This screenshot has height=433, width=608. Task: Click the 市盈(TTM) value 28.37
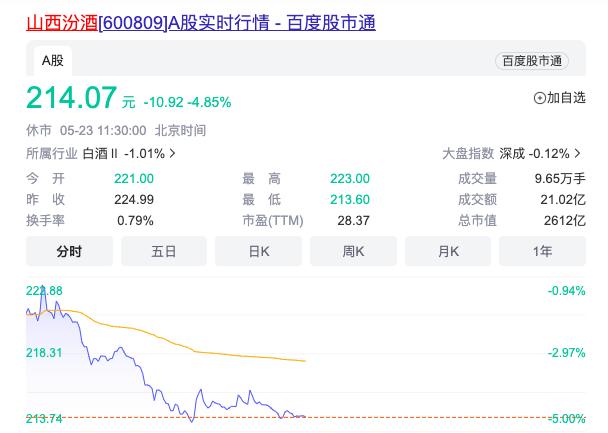(x=353, y=221)
